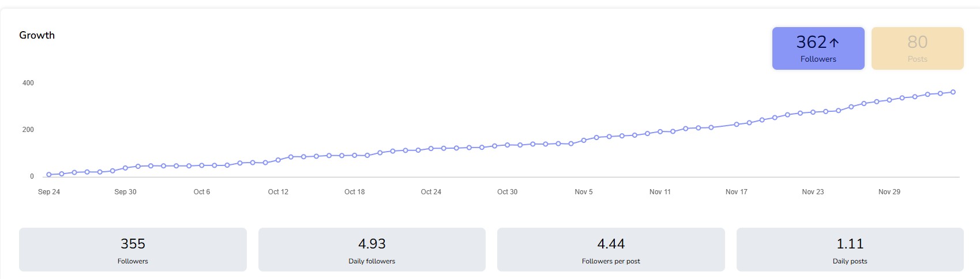This screenshot has width=980, height=279.
Task: Open the 4.93 Daily followers card
Action: pyautogui.click(x=372, y=250)
